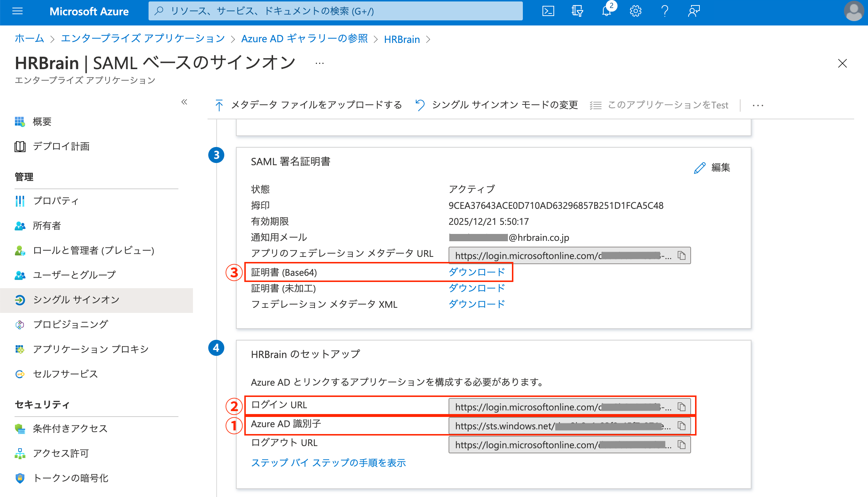Open the feedback icon in the top bar
The image size is (868, 497).
point(694,11)
